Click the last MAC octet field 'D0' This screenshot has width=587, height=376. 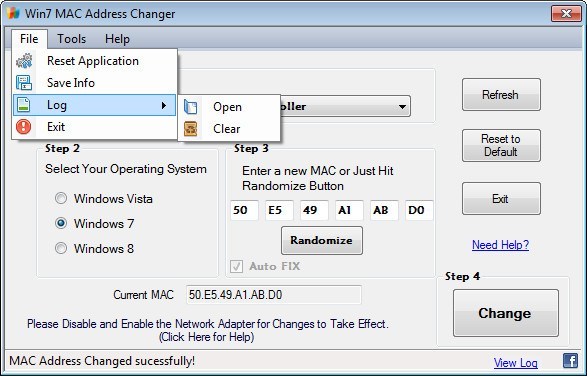(419, 210)
